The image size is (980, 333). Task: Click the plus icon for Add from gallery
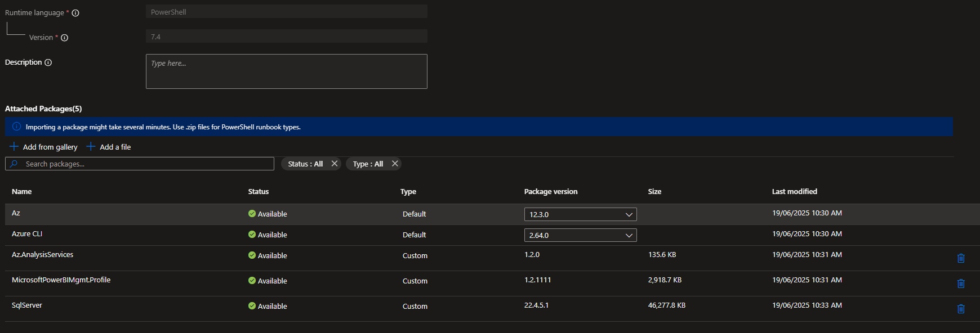point(14,146)
